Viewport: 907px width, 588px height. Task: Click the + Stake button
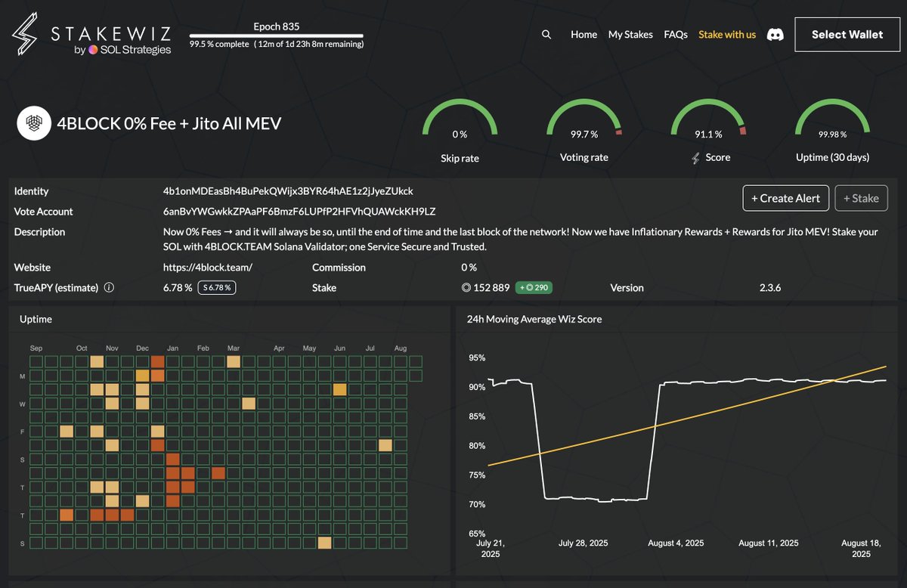(861, 198)
